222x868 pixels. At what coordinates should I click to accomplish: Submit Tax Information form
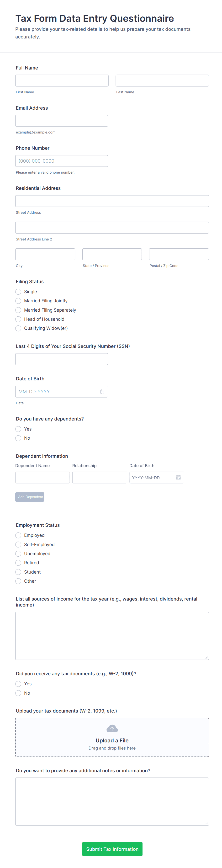[112, 849]
